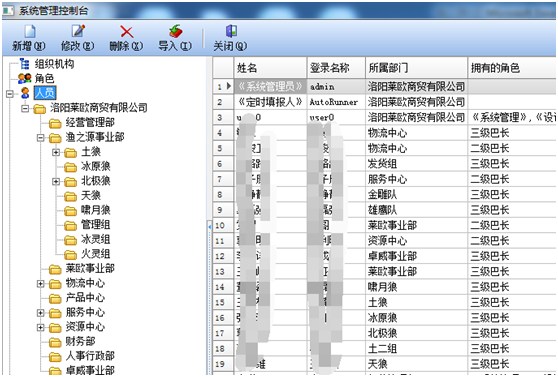Select 卓威事业部 in the tree
This screenshot has width=558, height=377.
90,370
